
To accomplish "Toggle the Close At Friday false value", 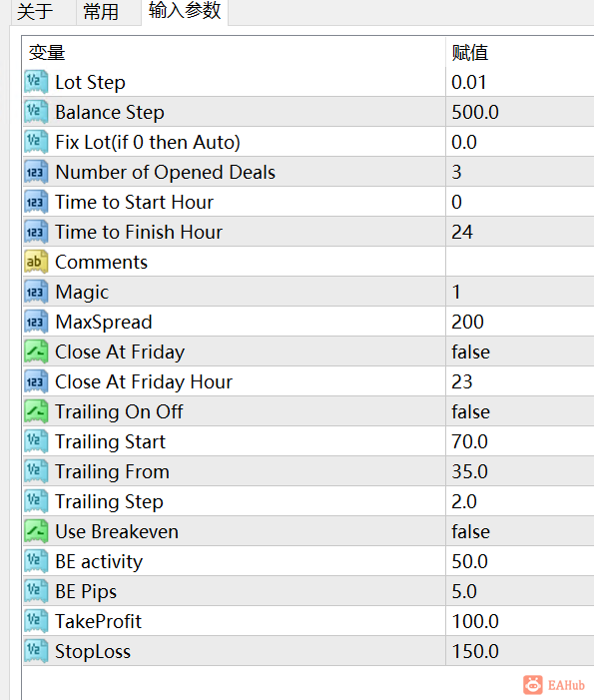I will [520, 351].
